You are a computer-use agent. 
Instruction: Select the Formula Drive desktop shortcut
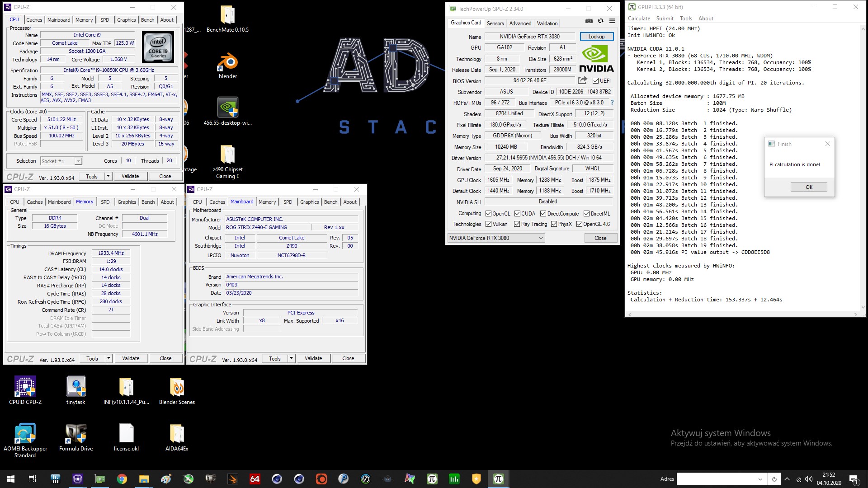coord(76,437)
